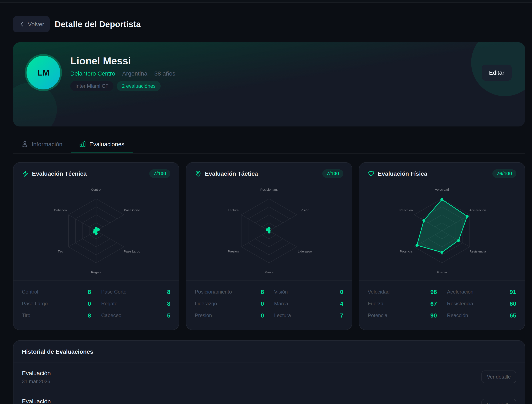Click the heart icon on Evaluación Física
This screenshot has height=404, width=532.
(371, 174)
